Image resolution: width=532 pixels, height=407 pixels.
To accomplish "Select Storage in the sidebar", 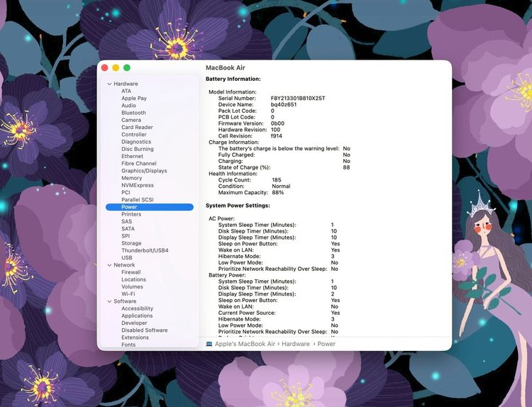I will [131, 243].
